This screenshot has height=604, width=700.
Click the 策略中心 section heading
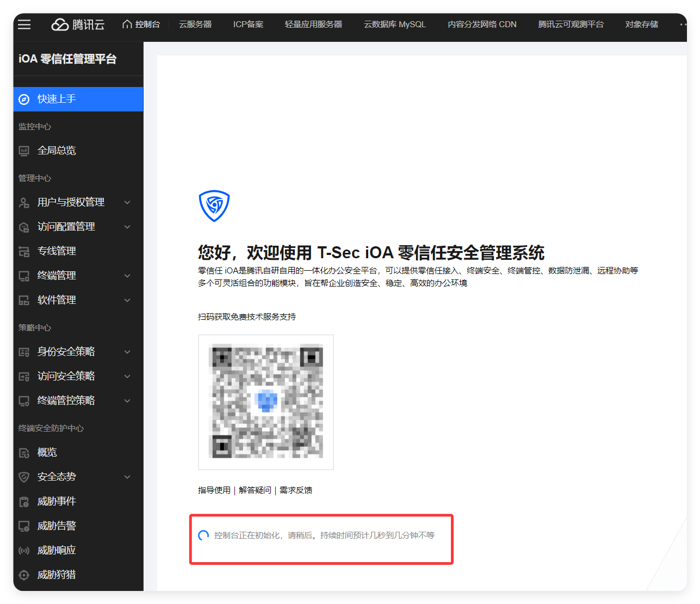35,328
